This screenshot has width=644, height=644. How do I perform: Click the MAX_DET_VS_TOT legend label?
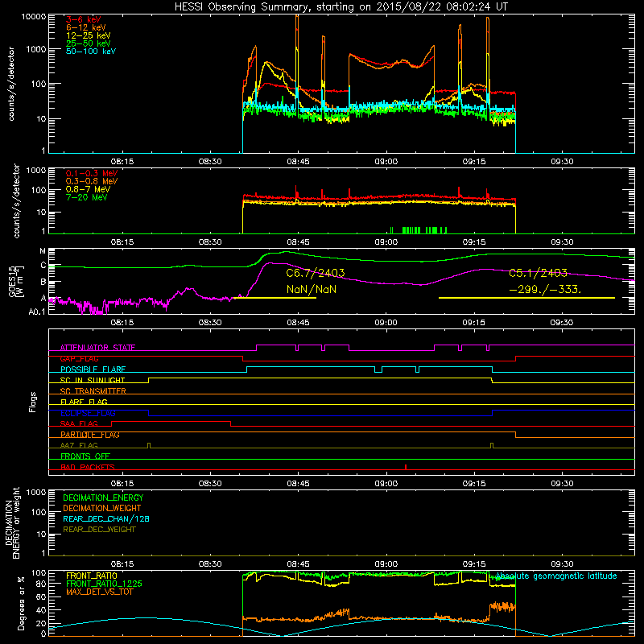[100, 592]
